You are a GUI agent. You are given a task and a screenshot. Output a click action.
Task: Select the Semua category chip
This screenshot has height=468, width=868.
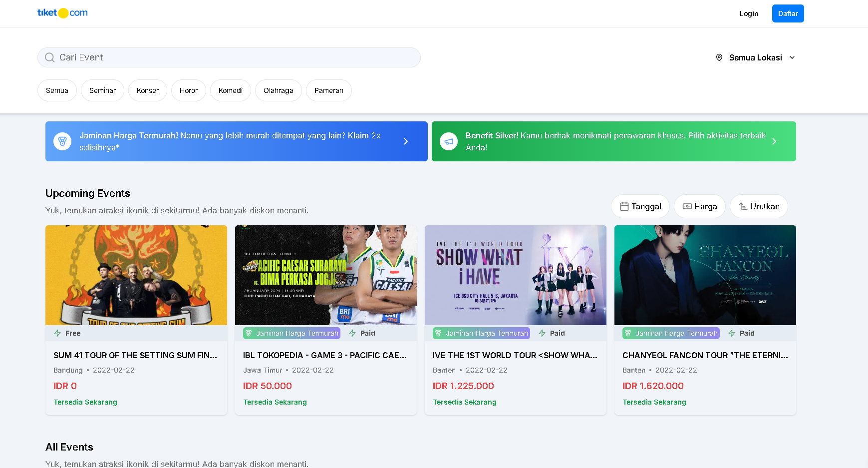57,90
